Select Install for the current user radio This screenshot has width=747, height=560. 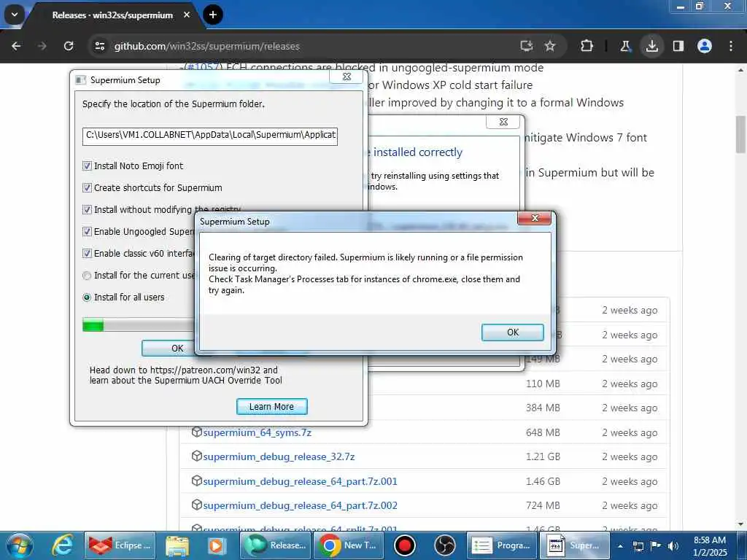[87, 275]
